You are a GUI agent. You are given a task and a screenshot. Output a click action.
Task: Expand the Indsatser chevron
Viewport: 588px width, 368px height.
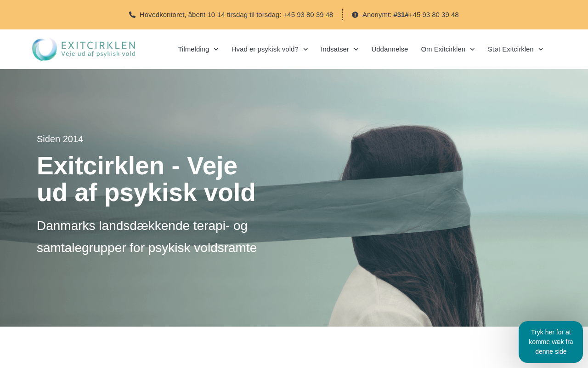point(356,49)
